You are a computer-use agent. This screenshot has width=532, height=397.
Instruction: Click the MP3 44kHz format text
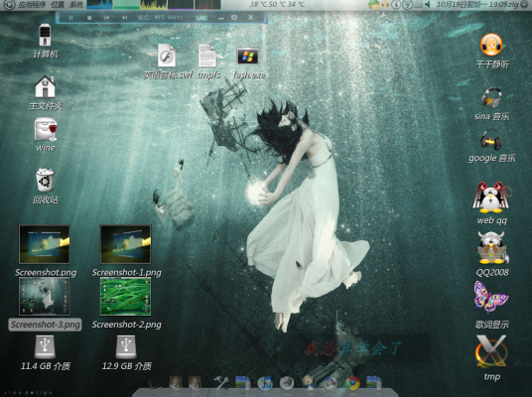(x=160, y=18)
